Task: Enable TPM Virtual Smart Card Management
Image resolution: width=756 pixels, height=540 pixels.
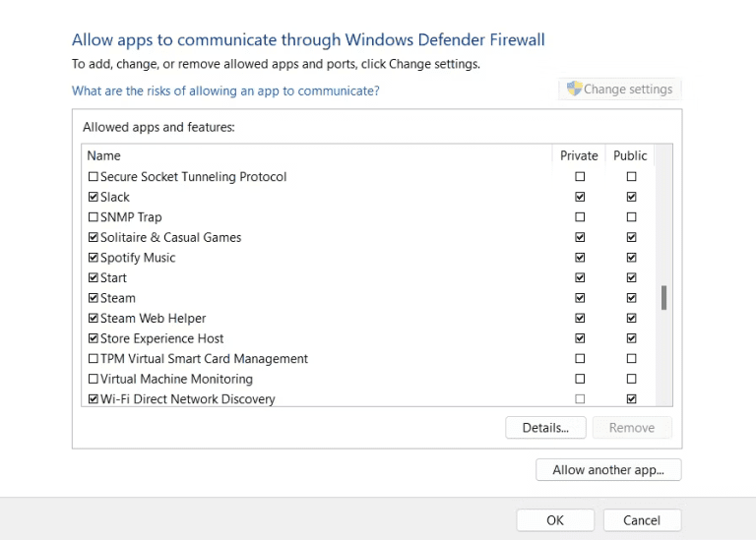Action: (x=94, y=359)
